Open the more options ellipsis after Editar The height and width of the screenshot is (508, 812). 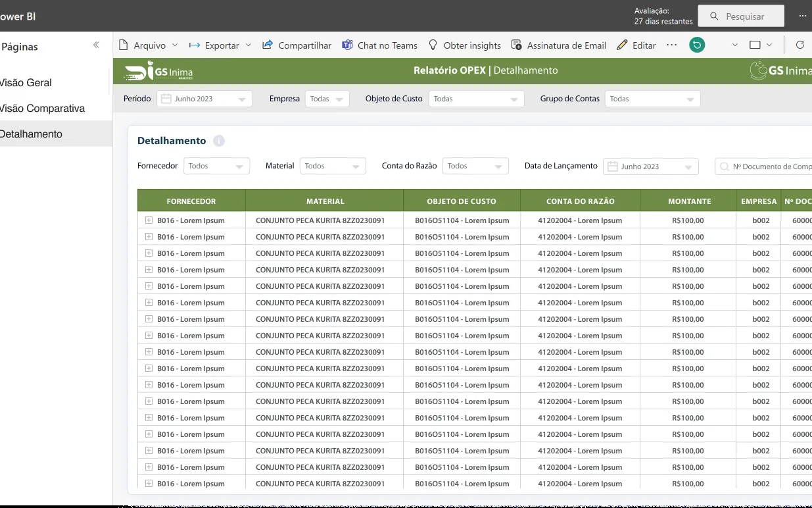click(x=671, y=45)
